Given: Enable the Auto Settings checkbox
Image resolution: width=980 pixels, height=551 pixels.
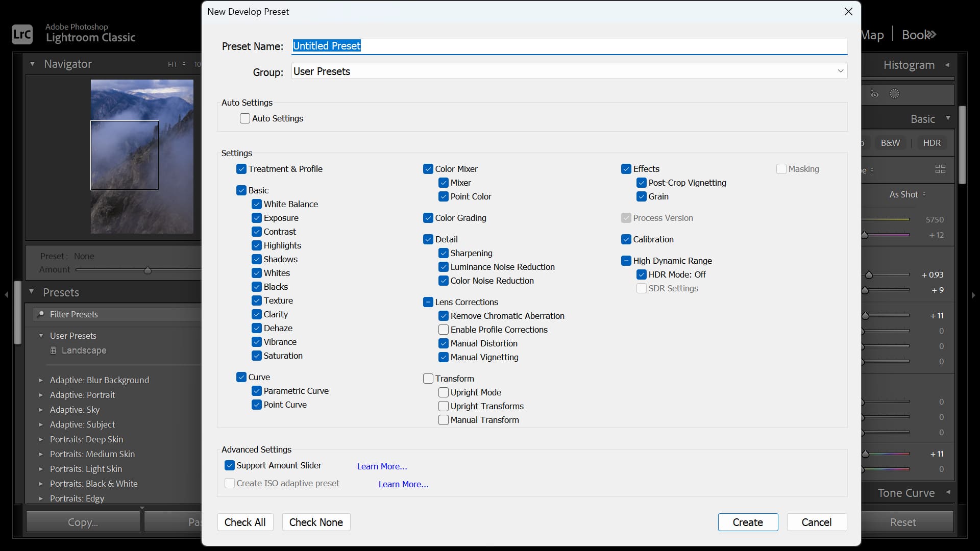Looking at the screenshot, I should [245, 118].
